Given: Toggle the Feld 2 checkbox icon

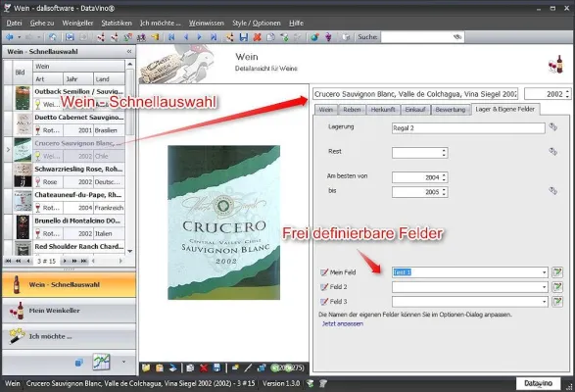Looking at the screenshot, I should 324,287.
